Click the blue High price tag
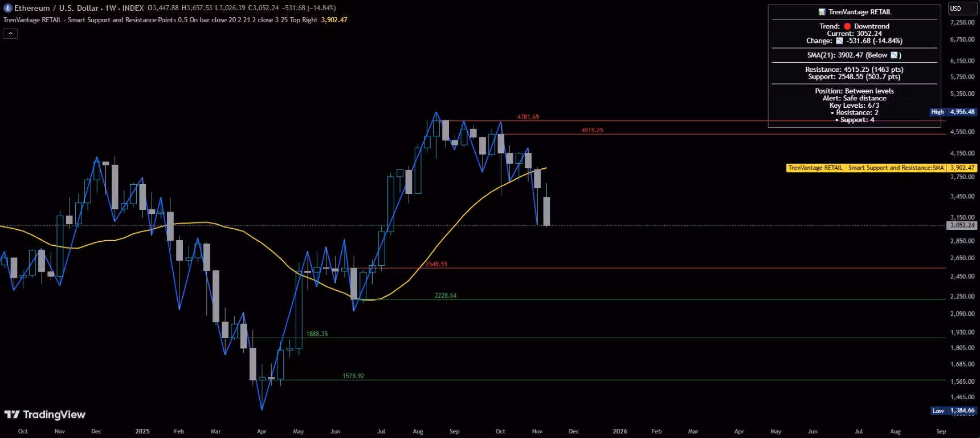 coord(937,112)
